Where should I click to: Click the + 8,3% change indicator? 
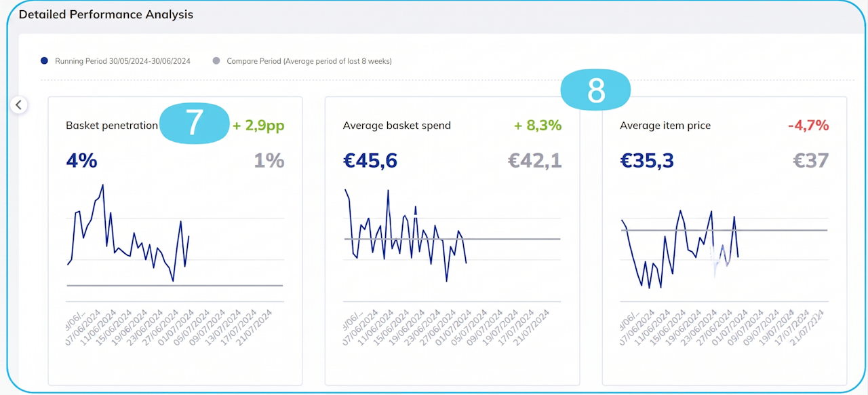538,126
